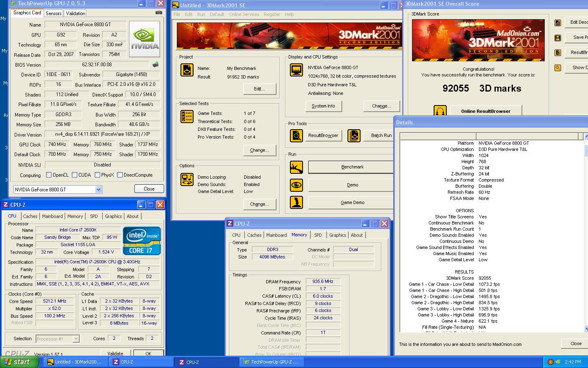Open the Run menu in 3DMark2001
This screenshot has height=368, width=588.
tap(201, 14)
